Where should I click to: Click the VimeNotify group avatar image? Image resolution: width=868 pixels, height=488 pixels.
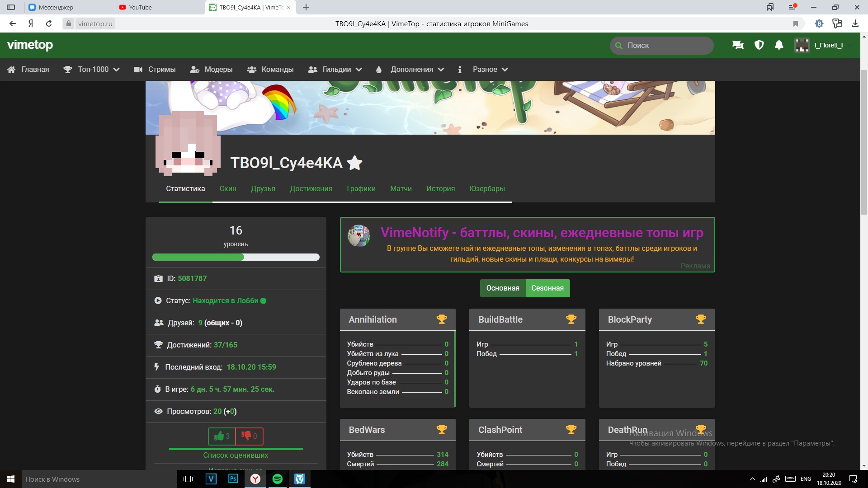click(359, 235)
